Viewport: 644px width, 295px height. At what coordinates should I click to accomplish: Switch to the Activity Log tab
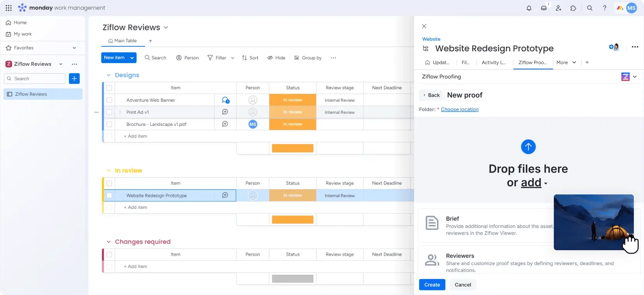493,62
